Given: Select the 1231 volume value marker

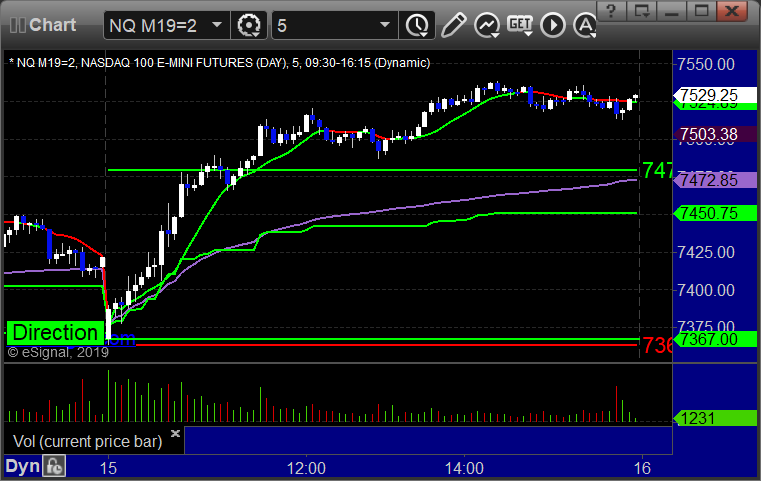Looking at the screenshot, I should click(x=714, y=418).
